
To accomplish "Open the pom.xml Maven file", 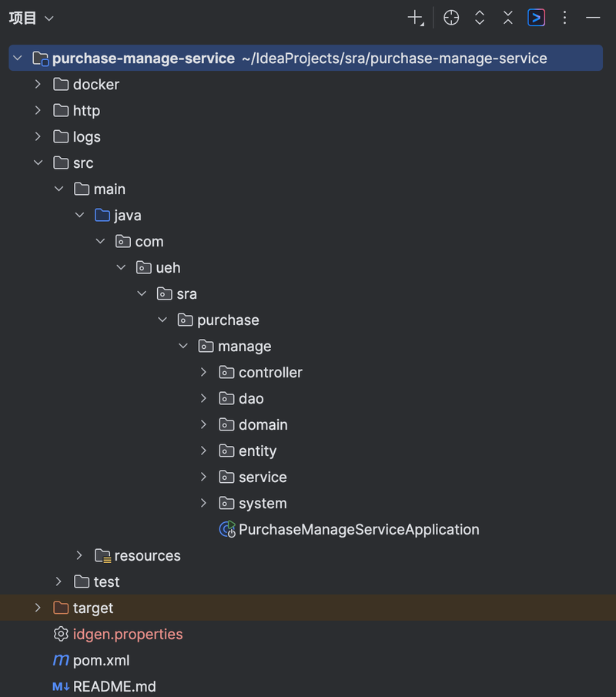I will [101, 660].
